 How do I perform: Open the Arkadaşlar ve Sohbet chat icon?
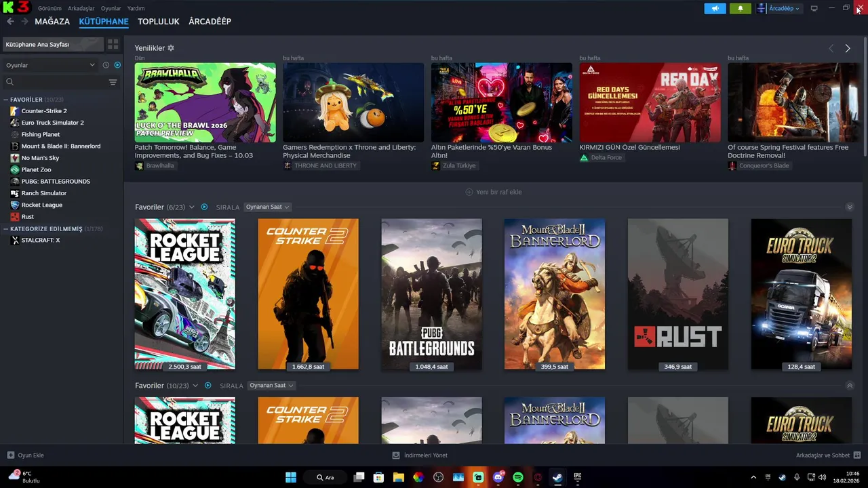tap(857, 455)
